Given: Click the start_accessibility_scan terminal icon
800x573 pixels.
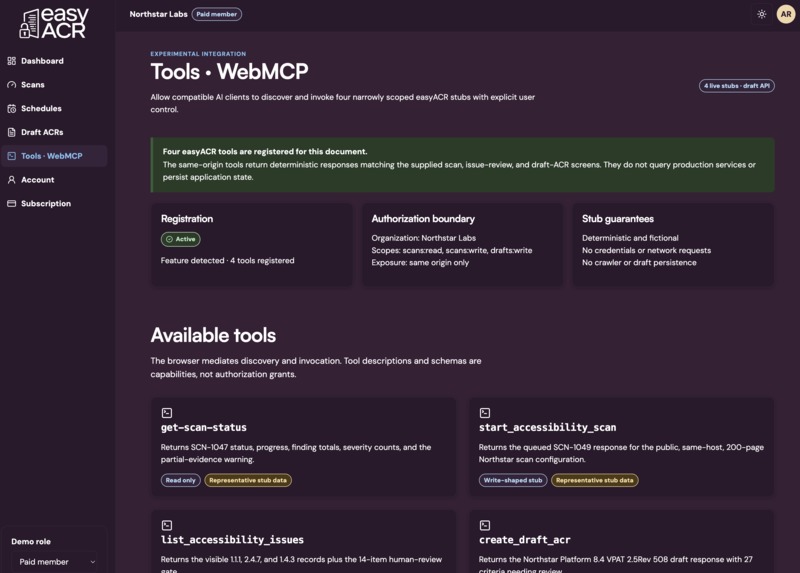Looking at the screenshot, I should point(485,413).
